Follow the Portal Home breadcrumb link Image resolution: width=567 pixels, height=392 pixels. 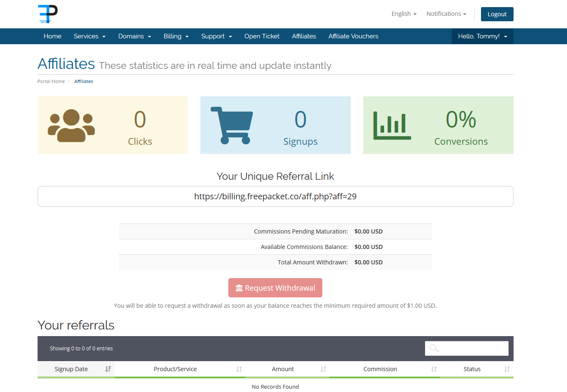click(x=51, y=81)
